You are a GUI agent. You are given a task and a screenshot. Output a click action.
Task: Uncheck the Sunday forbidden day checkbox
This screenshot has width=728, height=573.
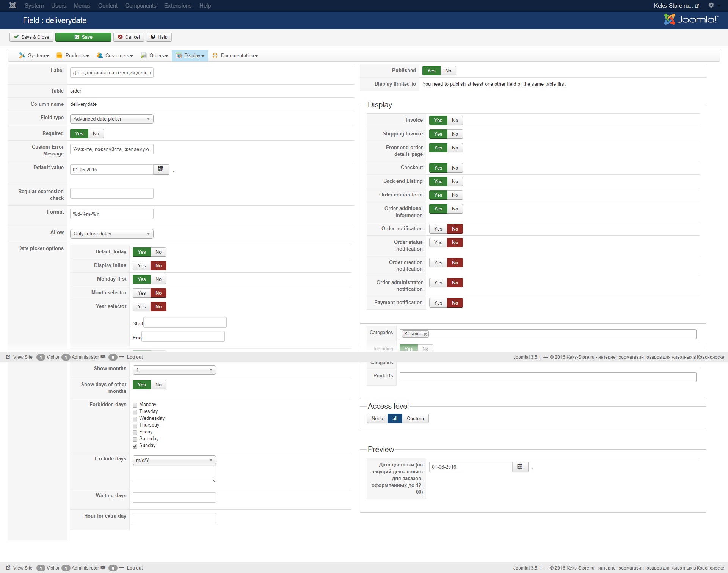click(x=135, y=446)
